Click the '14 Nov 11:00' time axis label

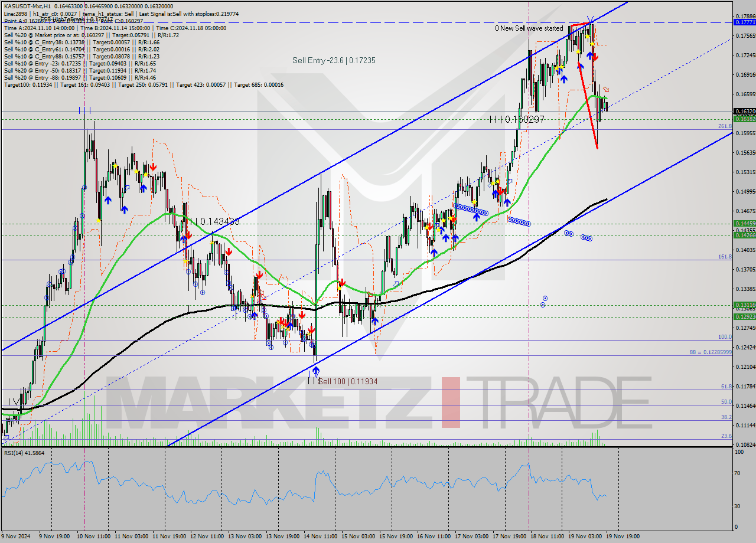click(x=321, y=537)
